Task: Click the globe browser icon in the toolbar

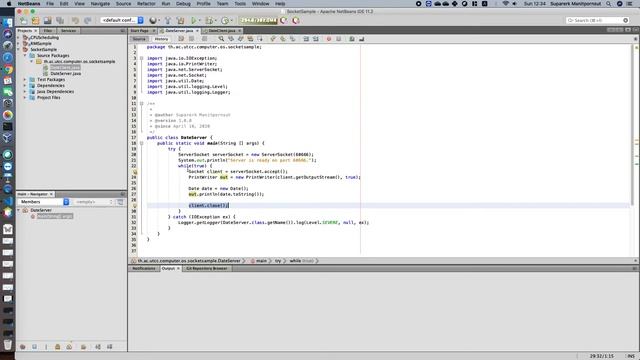Action: point(153,20)
